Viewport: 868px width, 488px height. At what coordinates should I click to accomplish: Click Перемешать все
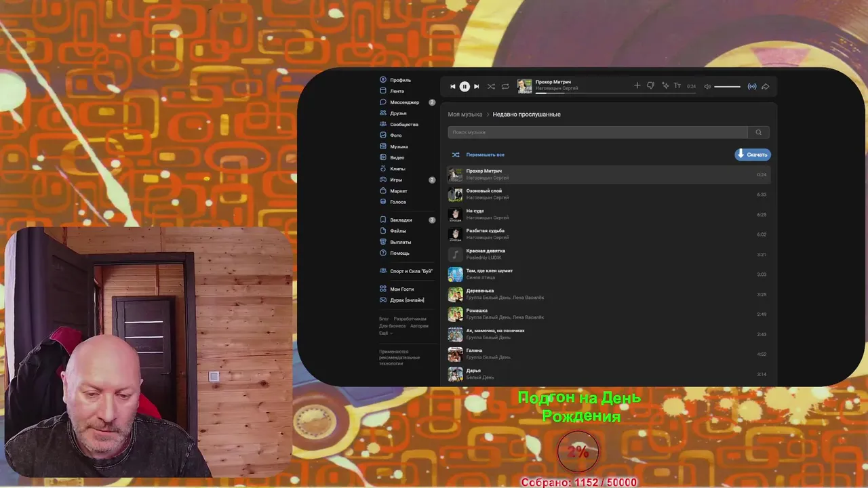[478, 155]
